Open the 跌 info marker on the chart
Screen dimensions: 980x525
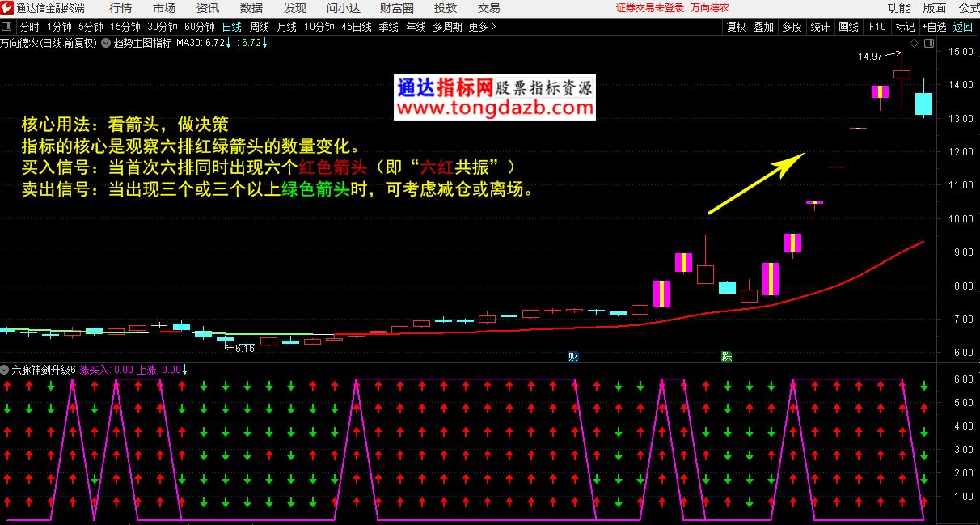click(x=727, y=356)
